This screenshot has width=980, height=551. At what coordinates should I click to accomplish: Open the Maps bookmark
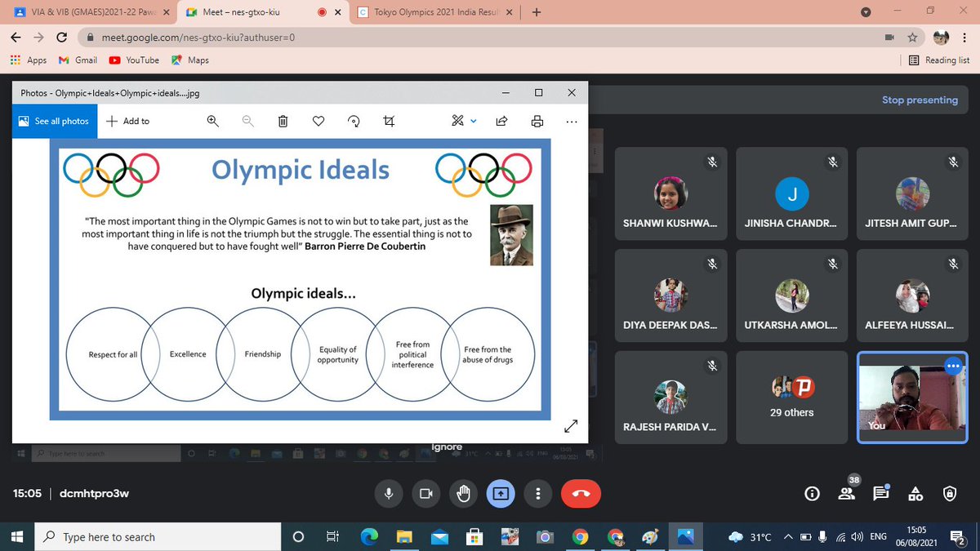pos(190,60)
